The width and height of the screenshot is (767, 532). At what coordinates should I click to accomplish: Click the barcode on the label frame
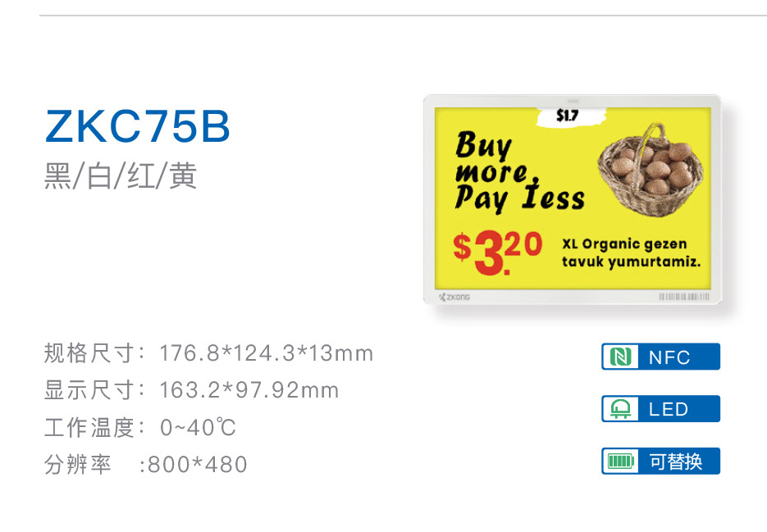tap(684, 296)
